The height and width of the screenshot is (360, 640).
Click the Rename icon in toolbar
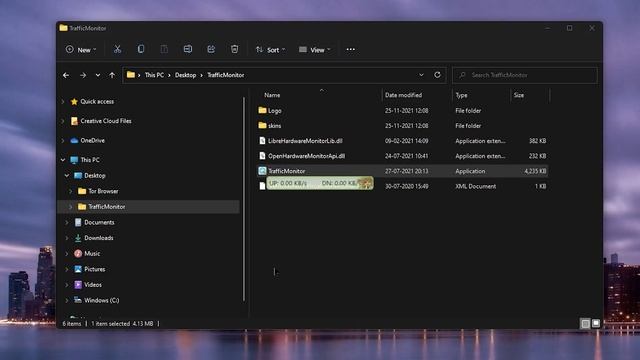click(188, 49)
